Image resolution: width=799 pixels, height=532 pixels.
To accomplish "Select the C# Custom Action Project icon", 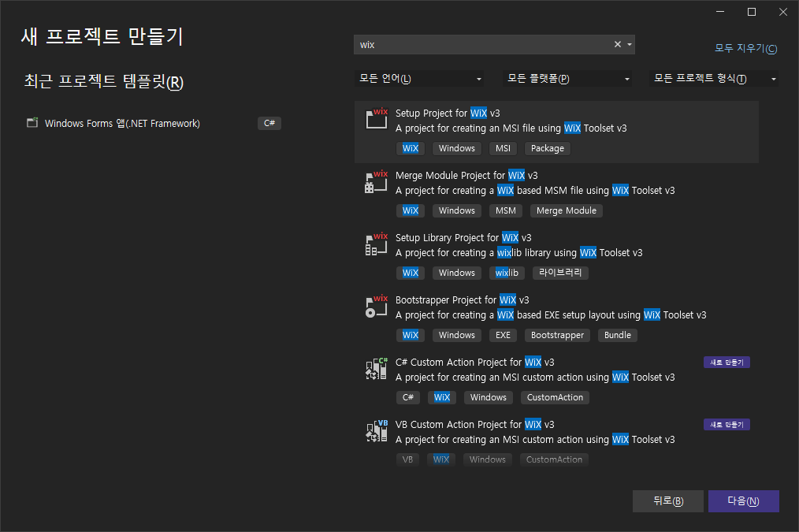I will pyautogui.click(x=377, y=368).
